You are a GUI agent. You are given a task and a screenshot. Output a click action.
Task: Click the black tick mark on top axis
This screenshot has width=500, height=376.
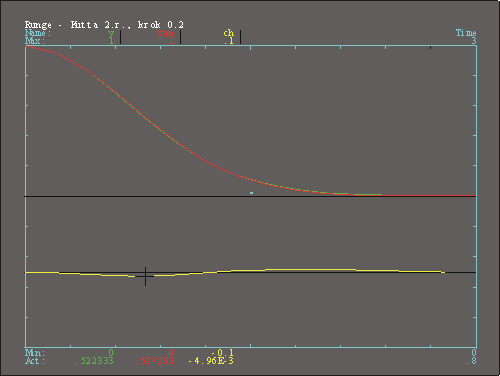(430, 47)
